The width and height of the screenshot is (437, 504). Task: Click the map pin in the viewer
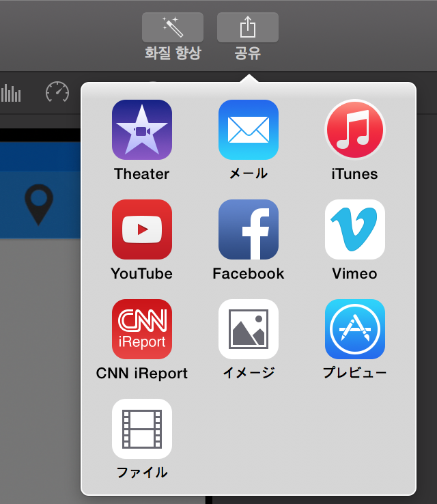click(39, 205)
